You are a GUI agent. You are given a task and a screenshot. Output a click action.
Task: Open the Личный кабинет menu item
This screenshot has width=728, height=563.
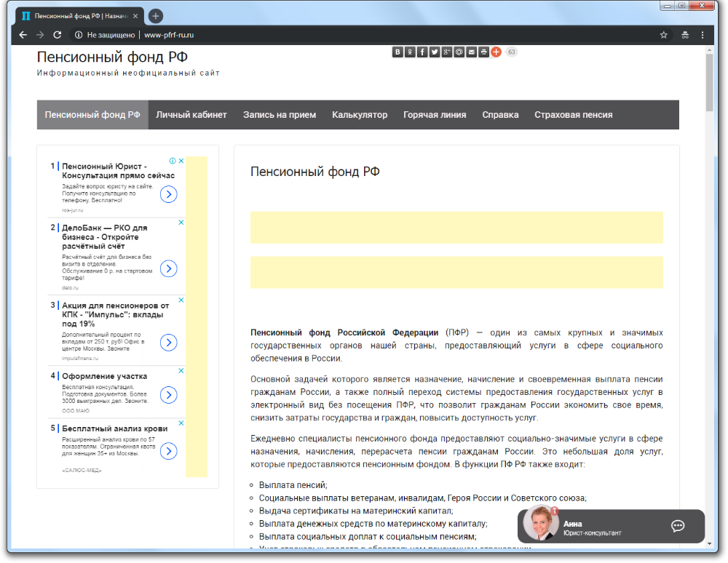pos(191,115)
